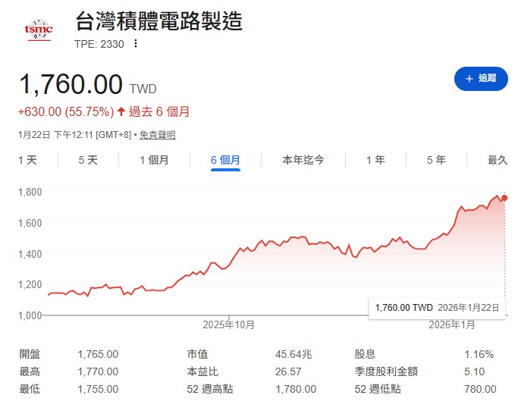The image size is (518, 420).
Task: Click the 52 週高點 value 1,780.00
Action: click(296, 389)
